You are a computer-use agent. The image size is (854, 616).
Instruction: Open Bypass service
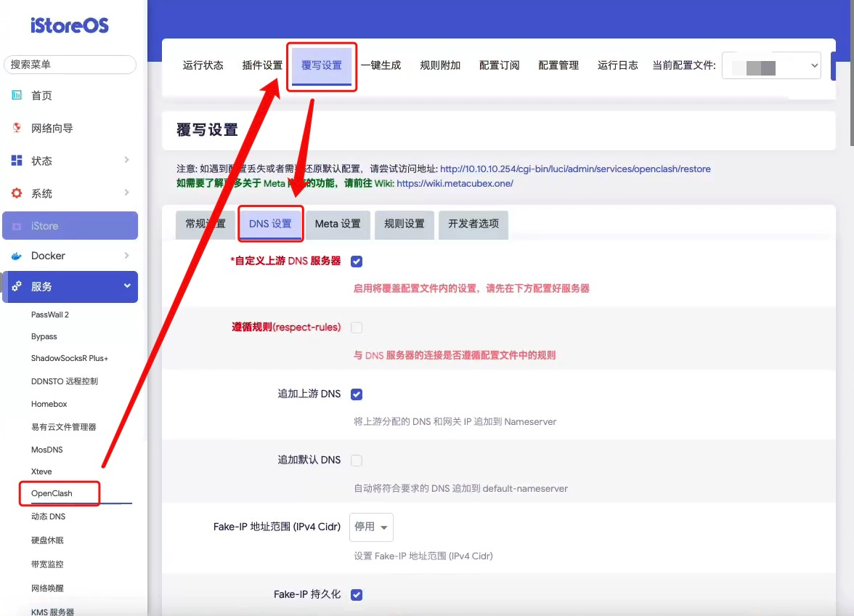pos(44,336)
